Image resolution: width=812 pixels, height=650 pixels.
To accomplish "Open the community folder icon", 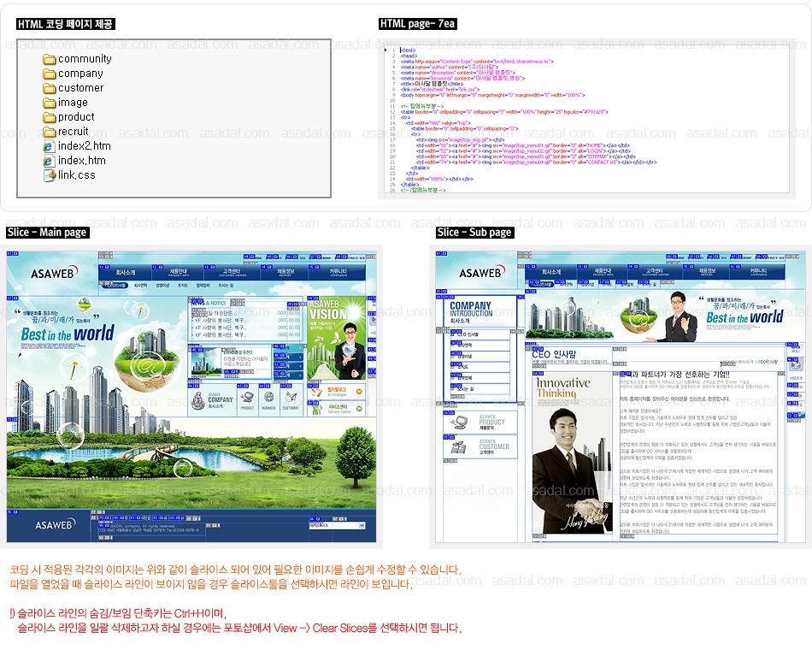I will [x=50, y=60].
